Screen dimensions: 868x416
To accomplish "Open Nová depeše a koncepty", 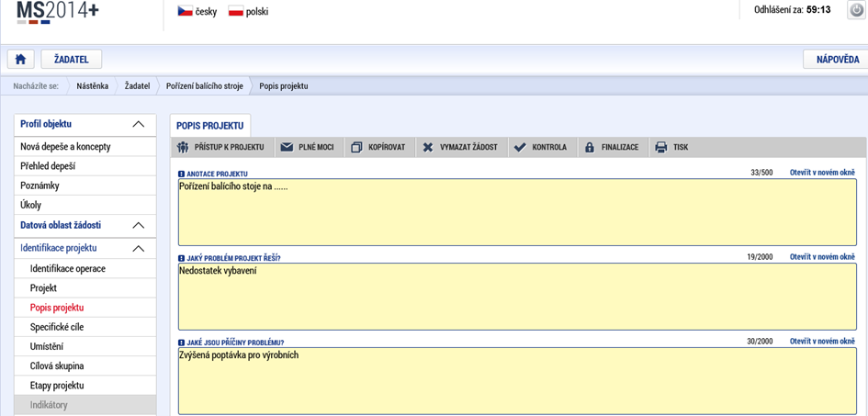I will 85,147.
